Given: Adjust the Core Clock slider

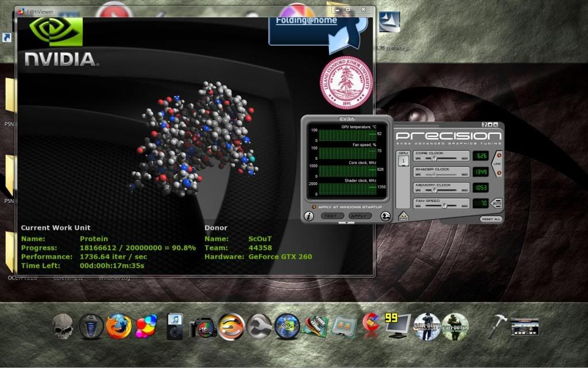Looking at the screenshot, I should coord(434,158).
